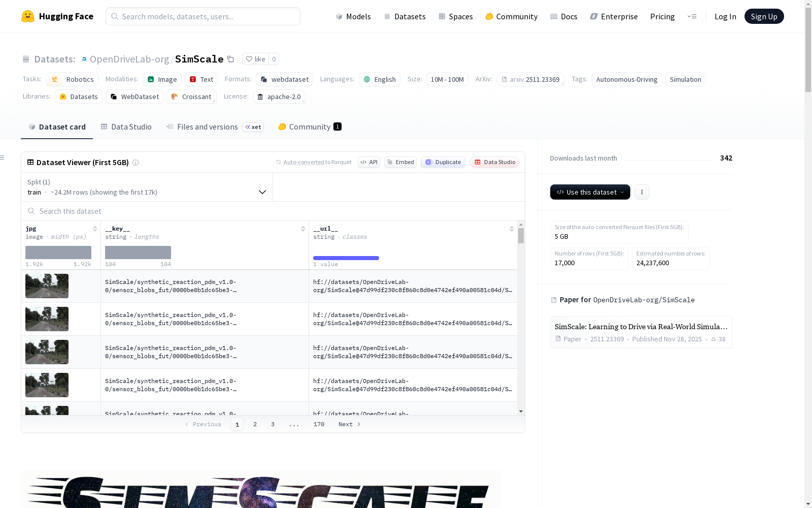
Task: Click the upvote icon on the paper card
Action: [x=714, y=339]
